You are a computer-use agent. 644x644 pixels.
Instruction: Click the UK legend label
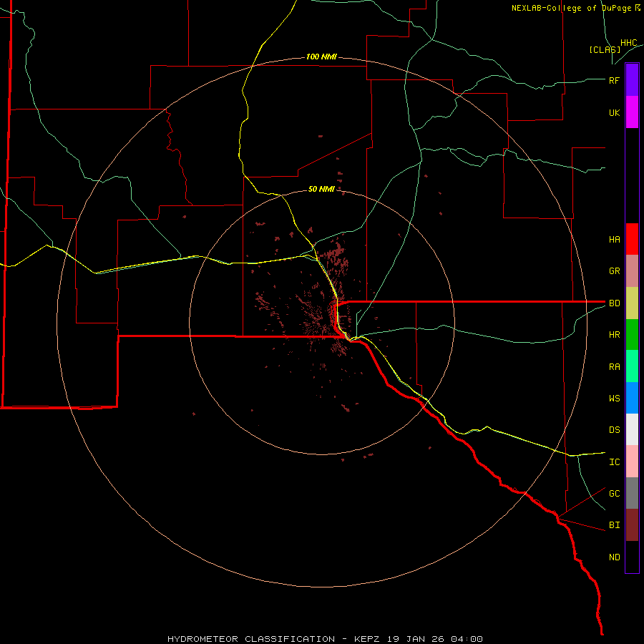point(615,113)
